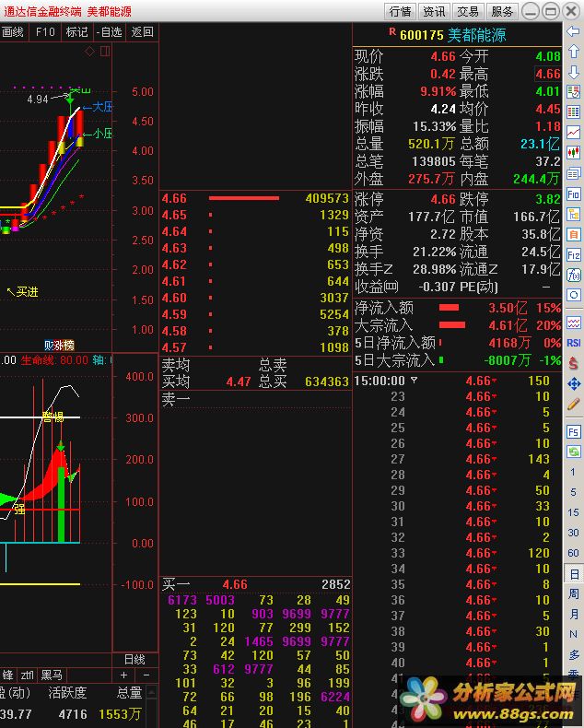Screen dimensions: 584x728
Task: Select the 1-minute period in sidebar
Action: point(573,472)
